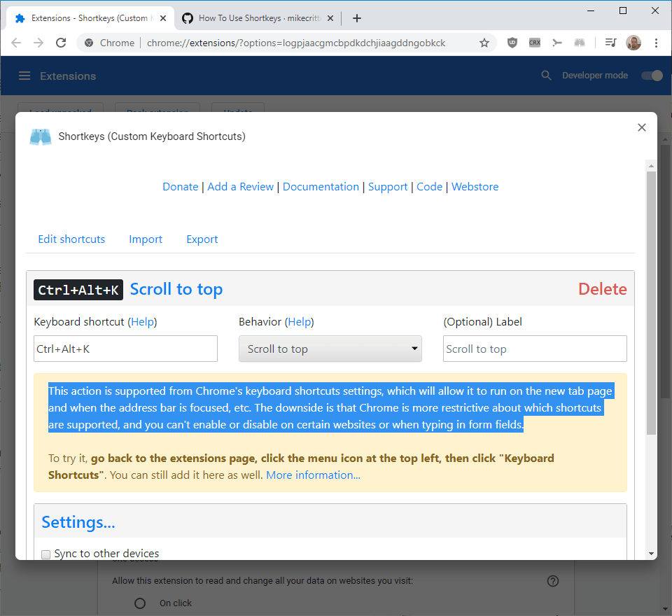672x616 pixels.
Task: Click the Shortkeys shorts logo in dialog
Action: pyautogui.click(x=41, y=136)
